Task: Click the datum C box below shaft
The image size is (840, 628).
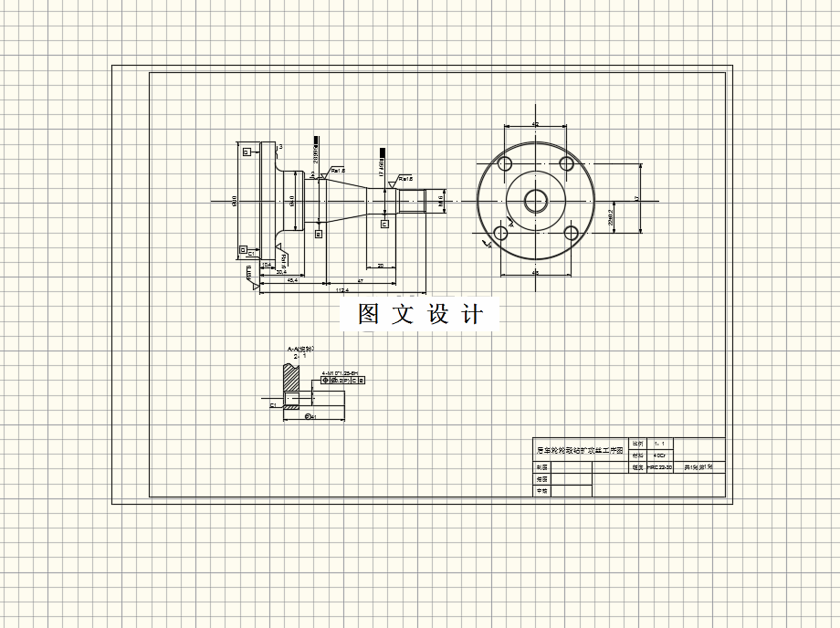Action: click(384, 225)
